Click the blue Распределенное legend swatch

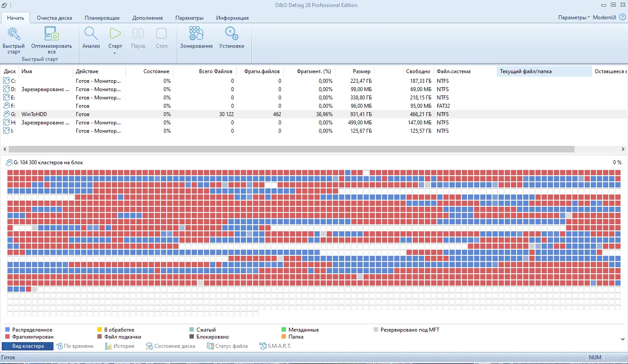pos(7,330)
